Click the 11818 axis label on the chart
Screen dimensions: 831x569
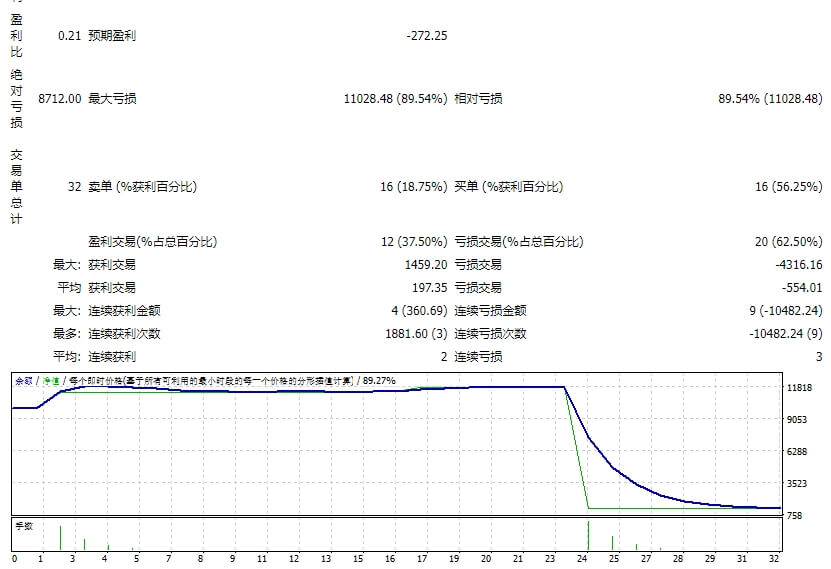tap(799, 388)
